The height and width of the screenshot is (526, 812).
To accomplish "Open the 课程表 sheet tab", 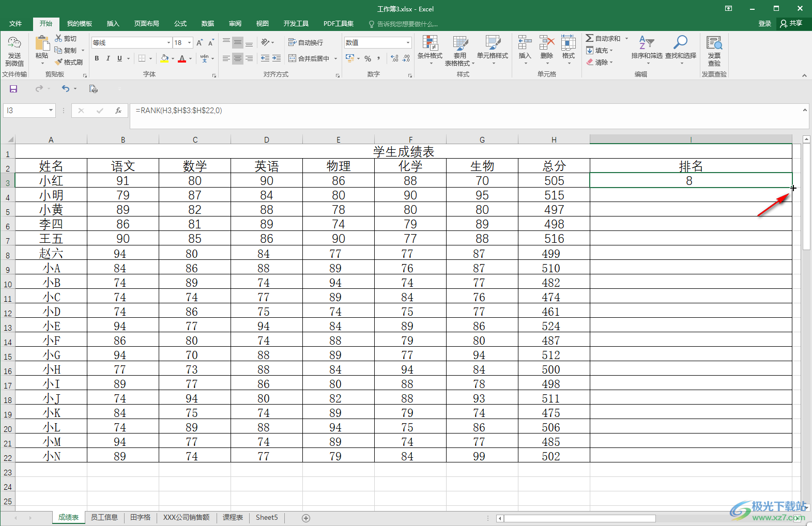I will (x=233, y=517).
